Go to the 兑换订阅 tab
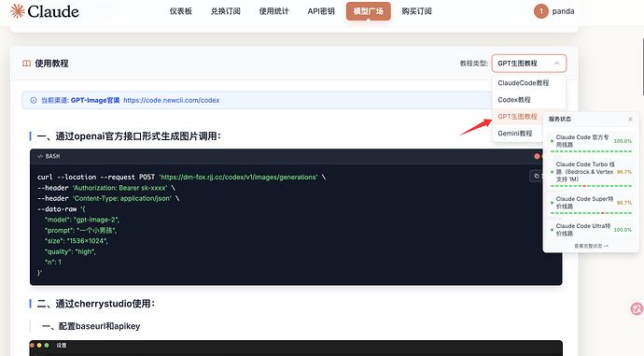The width and height of the screenshot is (644, 356). [226, 11]
